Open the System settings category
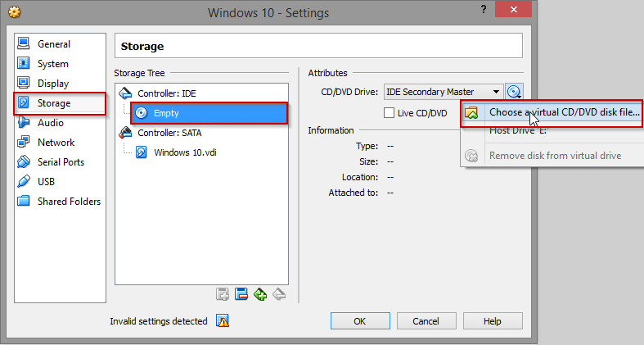Viewport: 644px width, 345px height. 60,63
